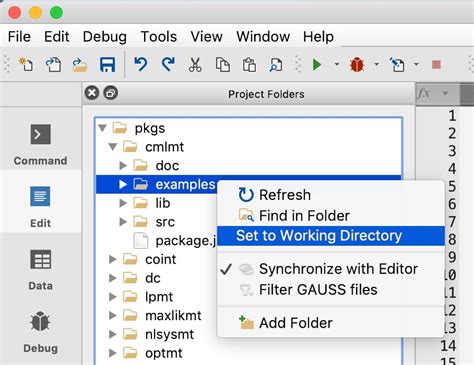Click line number 14 in editor gutter
Viewport: 474px width, 365px height.
coord(448,346)
